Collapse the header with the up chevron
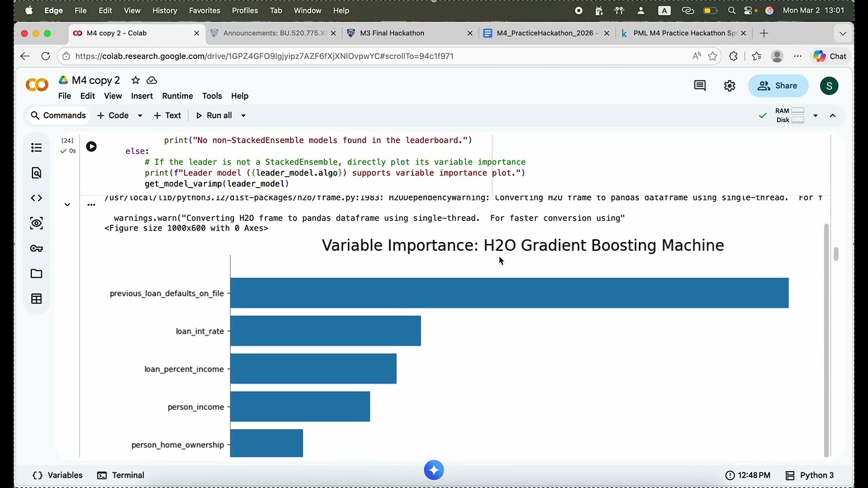Screen dimensions: 868x488 pyautogui.click(x=833, y=116)
